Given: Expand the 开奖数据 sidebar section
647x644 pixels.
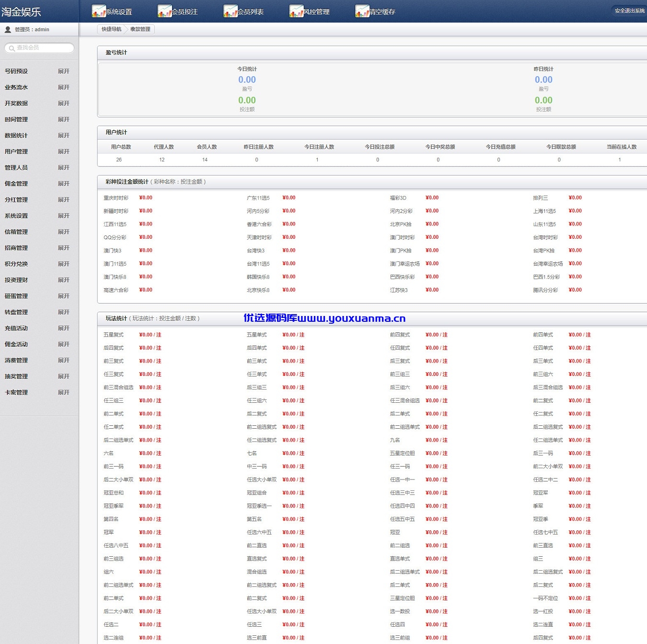Looking at the screenshot, I should pos(64,104).
